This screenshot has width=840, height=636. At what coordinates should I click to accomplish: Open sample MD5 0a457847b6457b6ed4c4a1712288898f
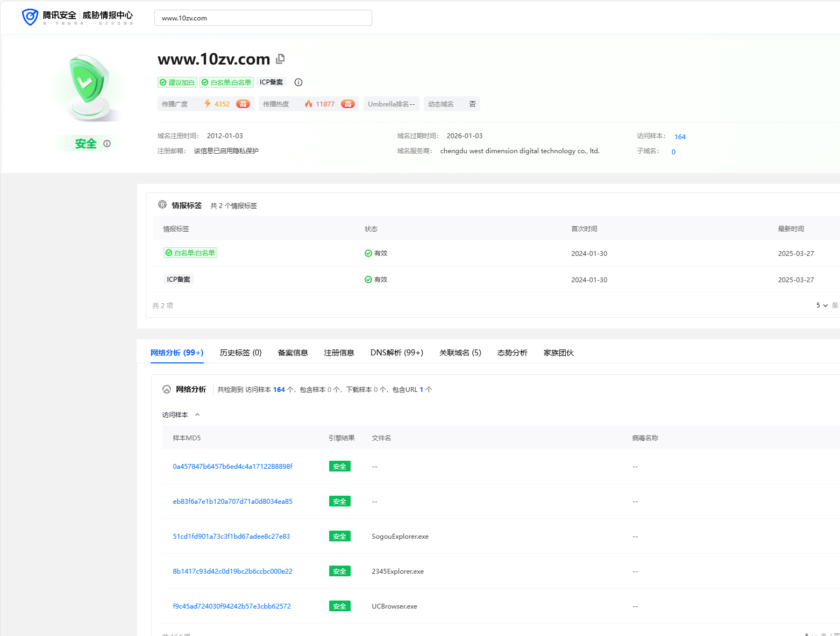click(232, 467)
